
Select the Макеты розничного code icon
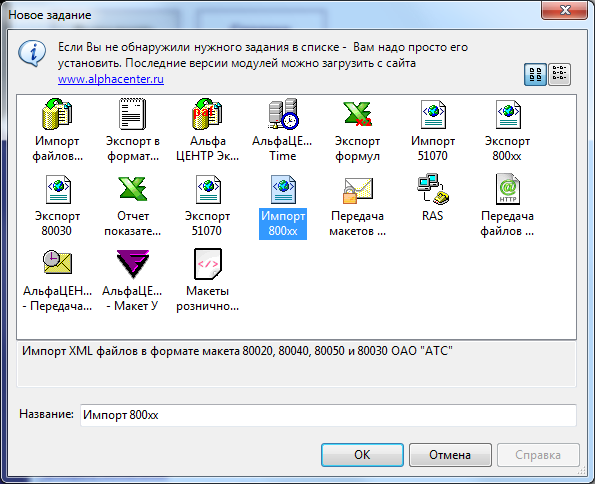208,264
